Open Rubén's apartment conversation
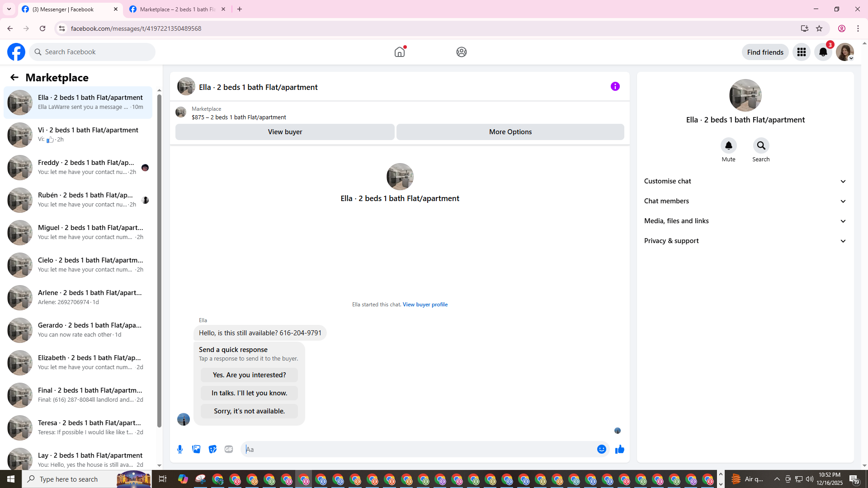The width and height of the screenshot is (868, 488). point(78,200)
